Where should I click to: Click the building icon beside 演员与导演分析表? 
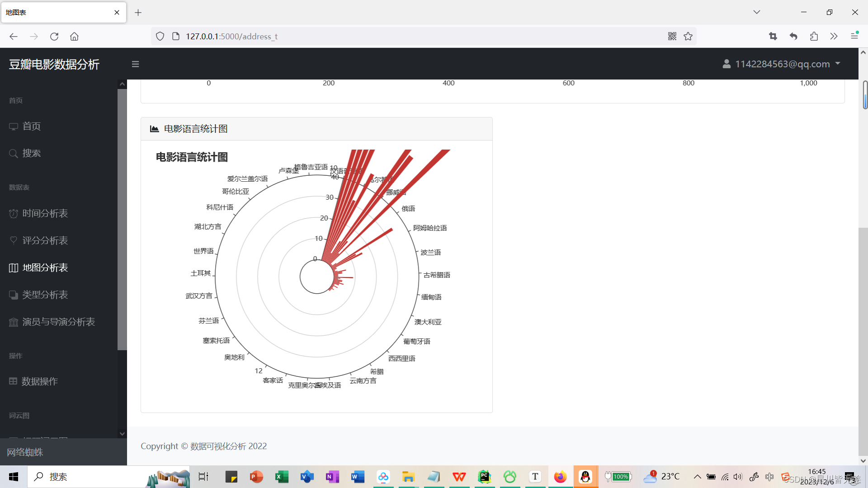click(14, 322)
